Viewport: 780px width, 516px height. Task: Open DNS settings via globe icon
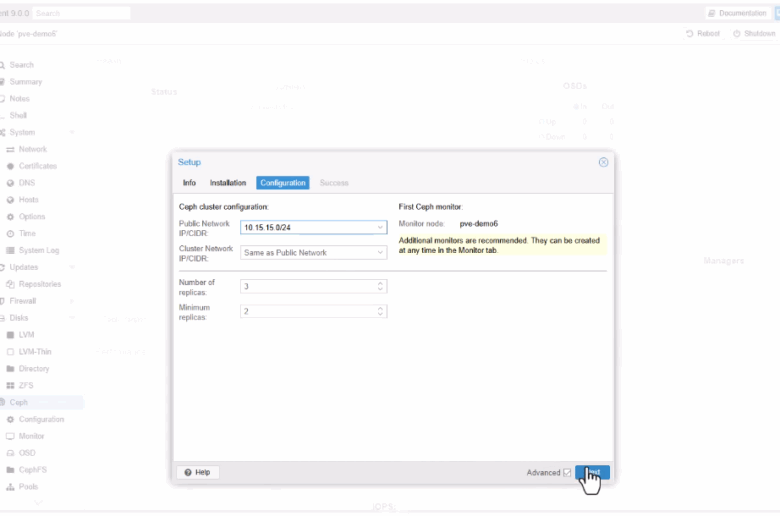pos(11,183)
